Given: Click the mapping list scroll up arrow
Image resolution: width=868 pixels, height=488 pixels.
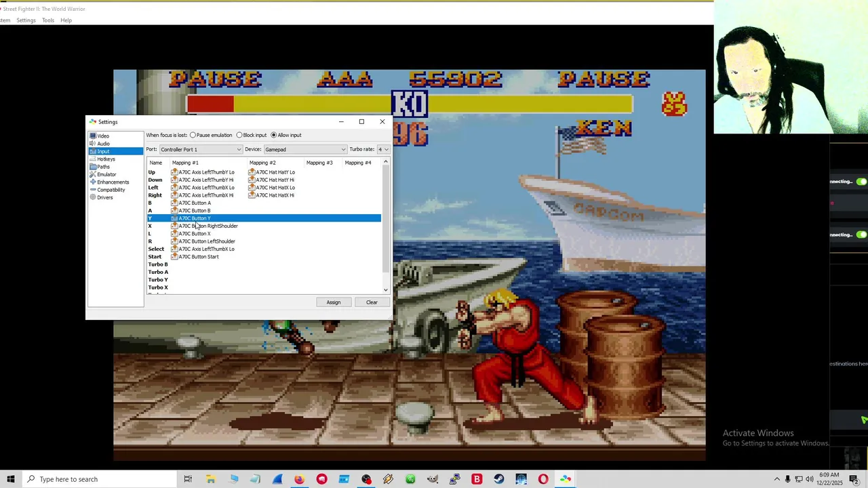Looking at the screenshot, I should (x=386, y=162).
